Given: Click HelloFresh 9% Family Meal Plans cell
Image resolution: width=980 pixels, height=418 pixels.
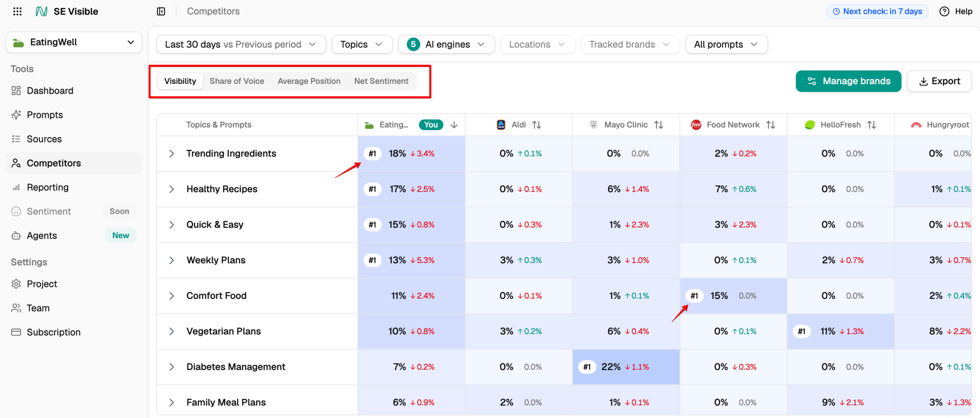Looking at the screenshot, I should [841, 402].
